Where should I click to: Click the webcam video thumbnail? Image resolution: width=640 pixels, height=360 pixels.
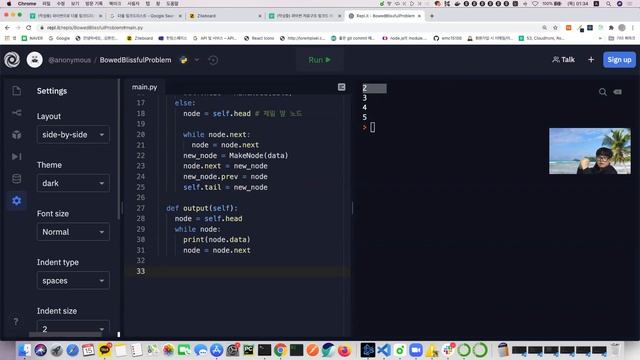[589, 151]
